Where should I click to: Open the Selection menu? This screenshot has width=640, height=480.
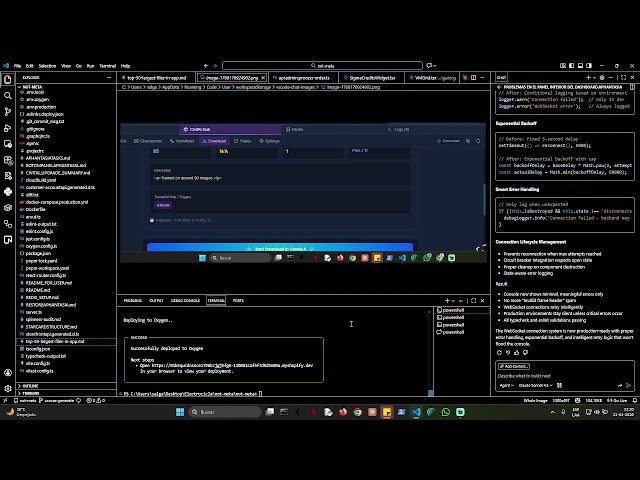pyautogui.click(x=47, y=66)
